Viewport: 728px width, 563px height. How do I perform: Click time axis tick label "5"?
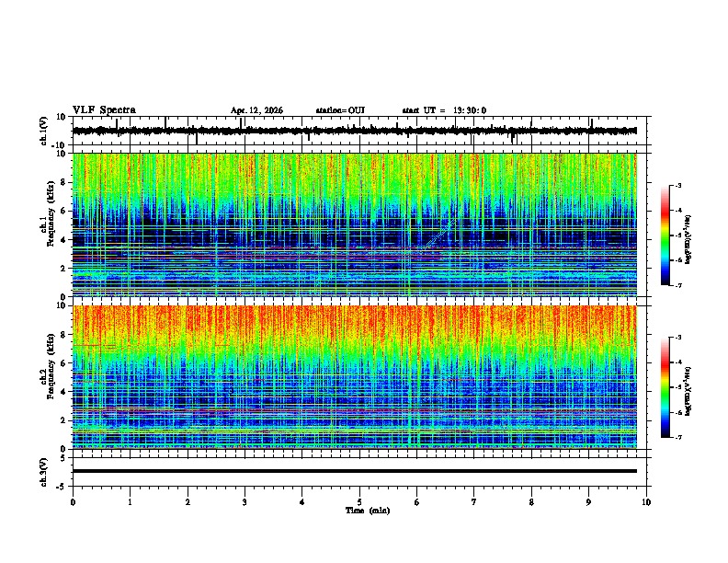[x=359, y=502]
